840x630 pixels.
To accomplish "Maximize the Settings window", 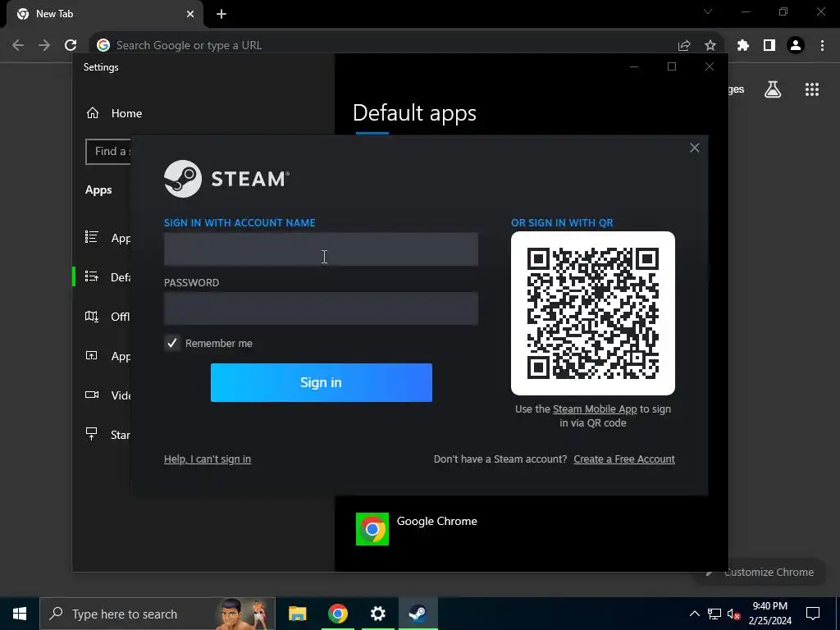I will click(x=672, y=66).
